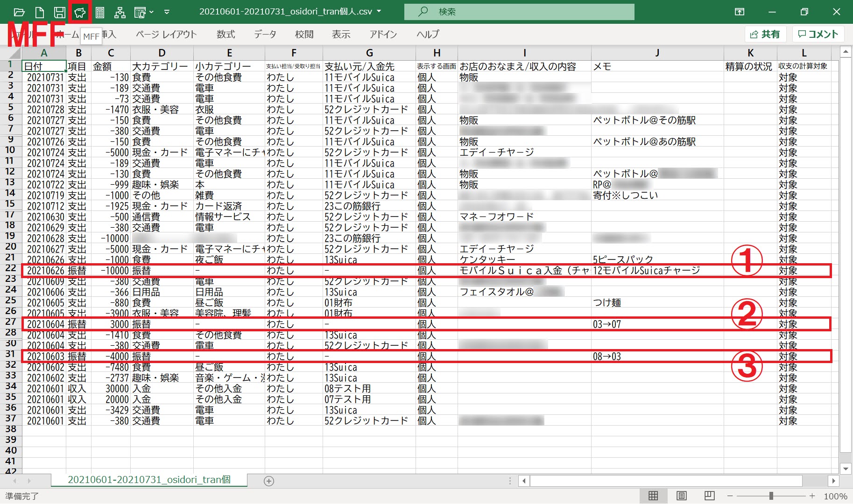The image size is (853, 504).
Task: Select column A header
Action: click(x=44, y=53)
